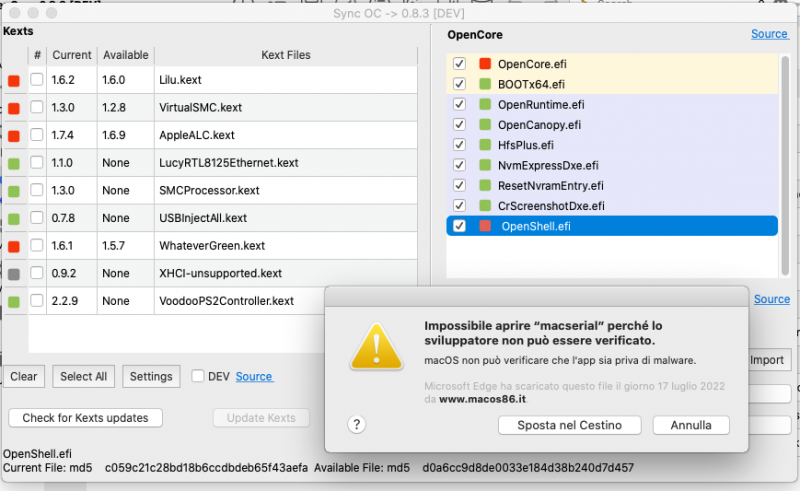
Task: Click the gray status square for XHCI-unsupported.kext
Action: click(14, 273)
